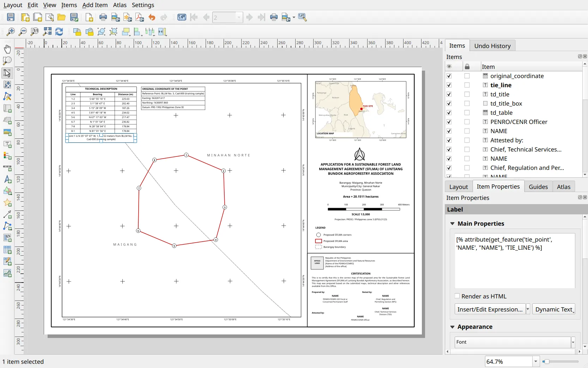The image size is (588, 368).
Task: Open the Layout properties tab
Action: [x=459, y=187]
